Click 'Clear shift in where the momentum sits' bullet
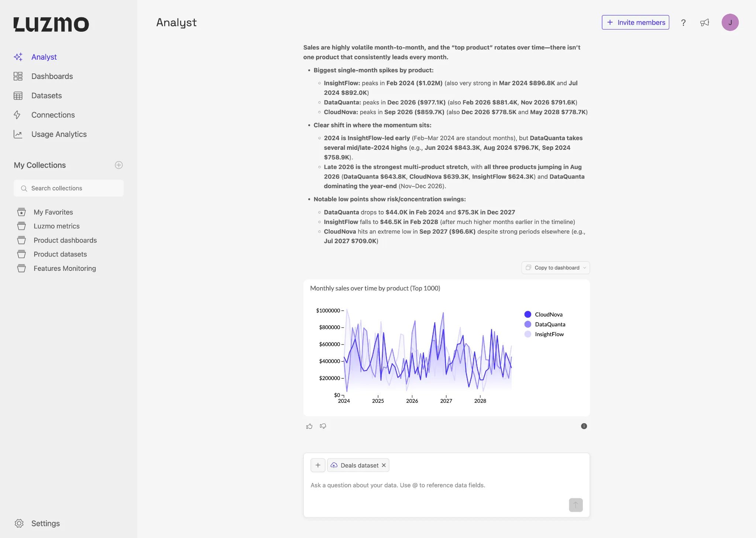This screenshot has height=538, width=756. coord(372,125)
